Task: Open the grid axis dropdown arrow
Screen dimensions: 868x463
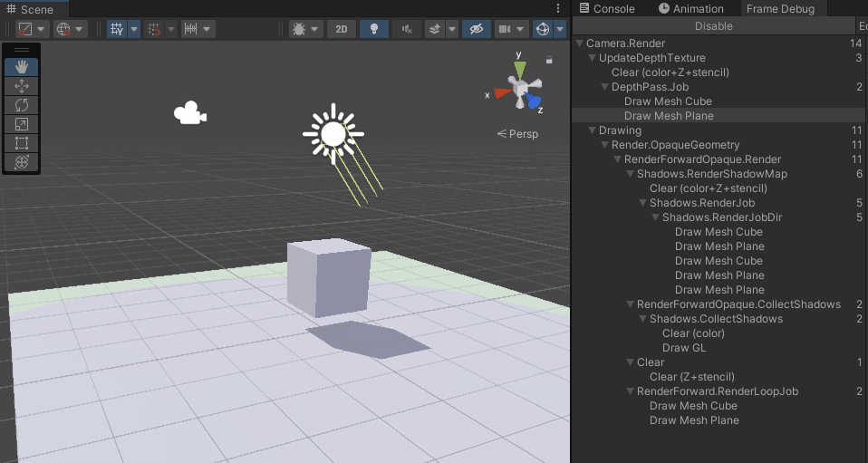Action: (134, 29)
